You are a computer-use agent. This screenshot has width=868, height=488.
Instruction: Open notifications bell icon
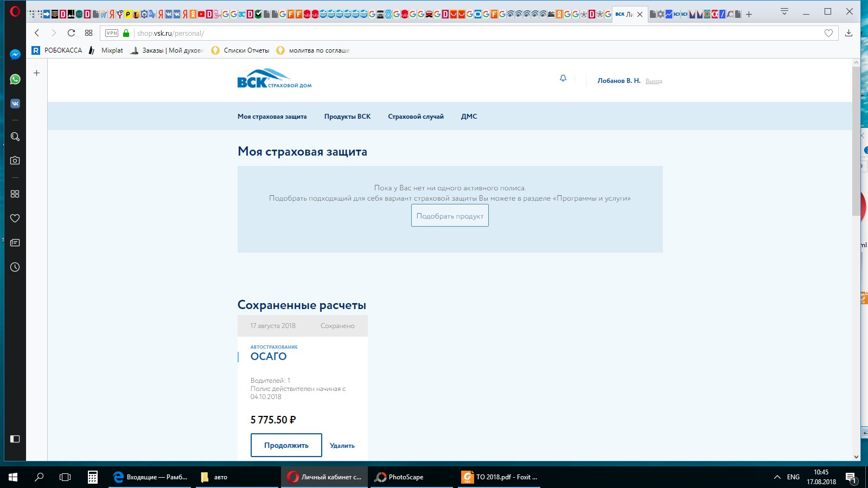pos(563,79)
